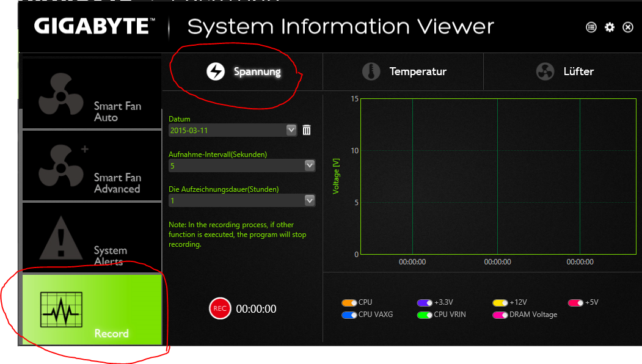
Task: Toggle the CPU voltage switch
Action: pyautogui.click(x=349, y=302)
